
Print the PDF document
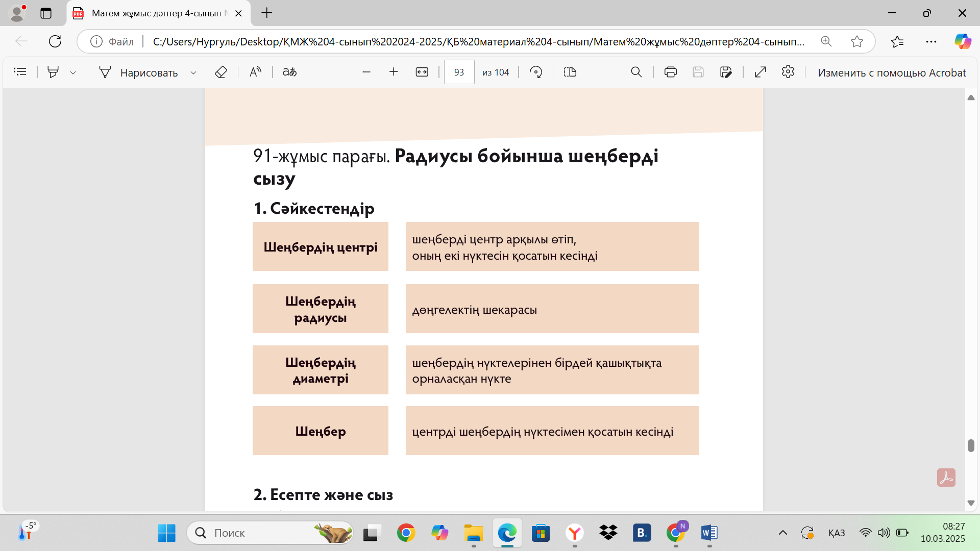(x=670, y=72)
